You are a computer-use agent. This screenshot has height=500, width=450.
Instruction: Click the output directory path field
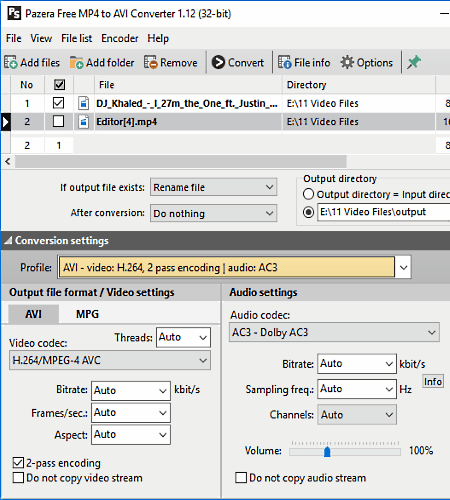pos(383,212)
